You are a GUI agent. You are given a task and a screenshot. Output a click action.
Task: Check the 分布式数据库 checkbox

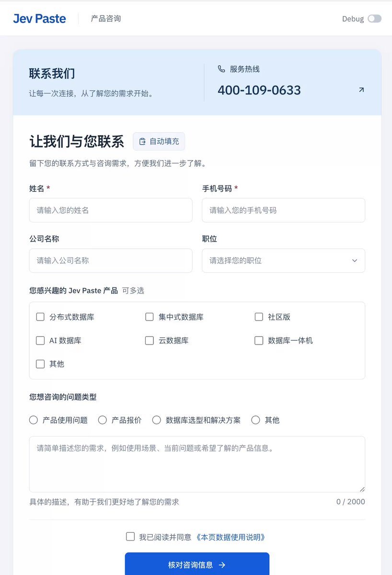pos(40,317)
